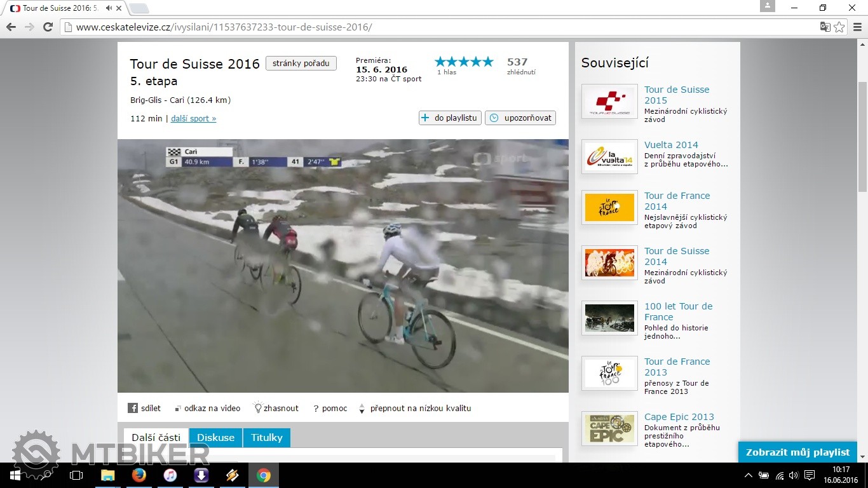Share the video via the Facebook icon
The image size is (868, 488).
pos(133,409)
